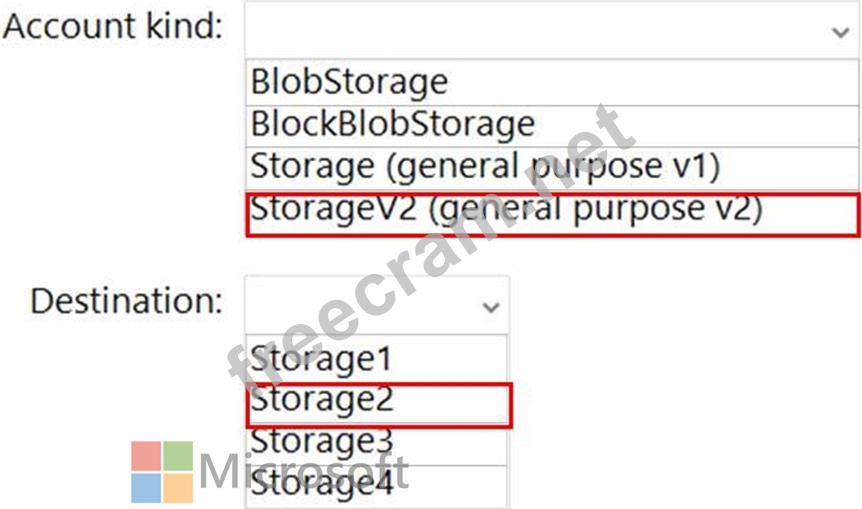Click the Microsoft wordmark text

pyautogui.click(x=300, y=470)
